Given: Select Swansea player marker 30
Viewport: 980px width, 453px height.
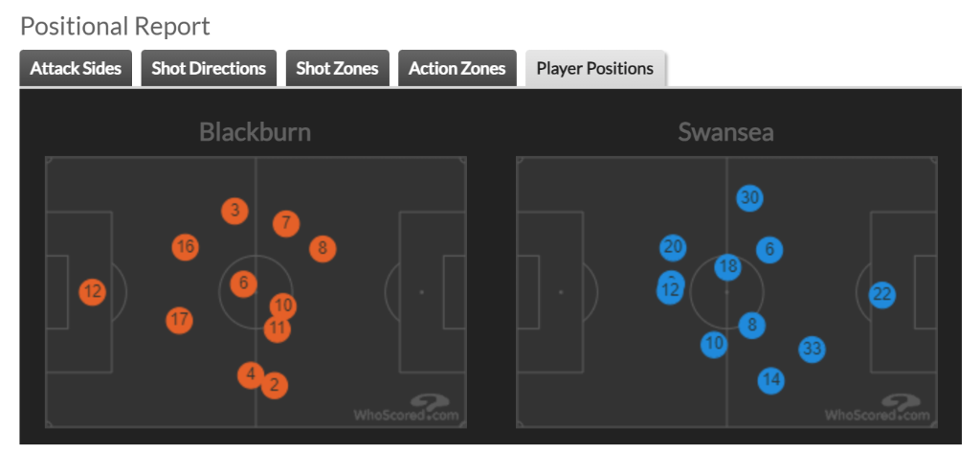Looking at the screenshot, I should pos(749,198).
